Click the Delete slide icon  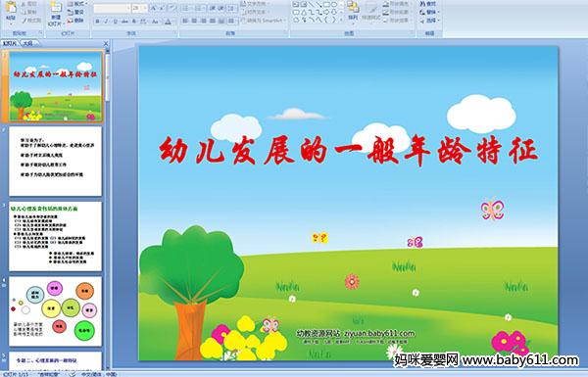pos(75,21)
